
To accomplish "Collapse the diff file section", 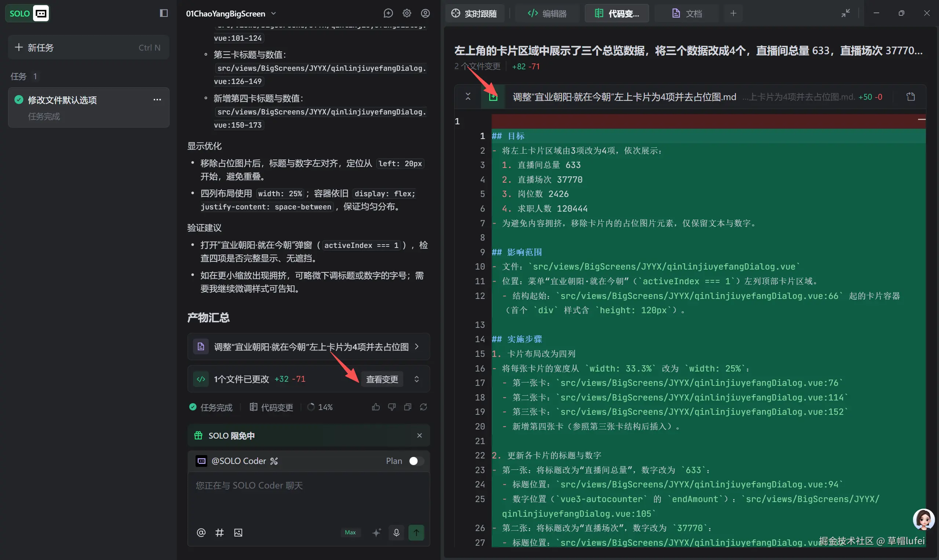I will pos(468,96).
